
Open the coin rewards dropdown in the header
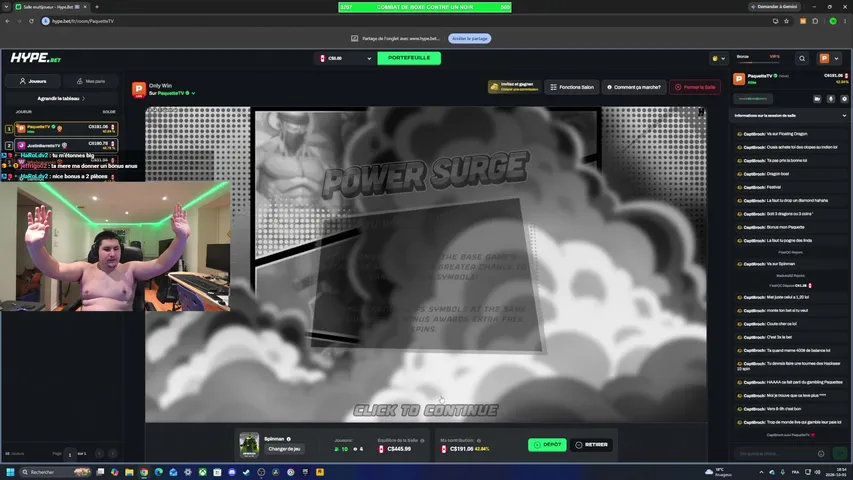click(x=719, y=58)
